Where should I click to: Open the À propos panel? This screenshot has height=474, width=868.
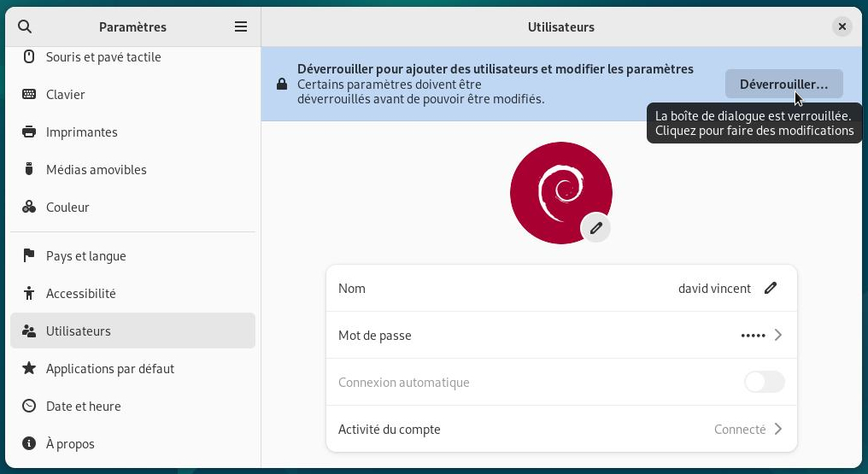pos(133,443)
